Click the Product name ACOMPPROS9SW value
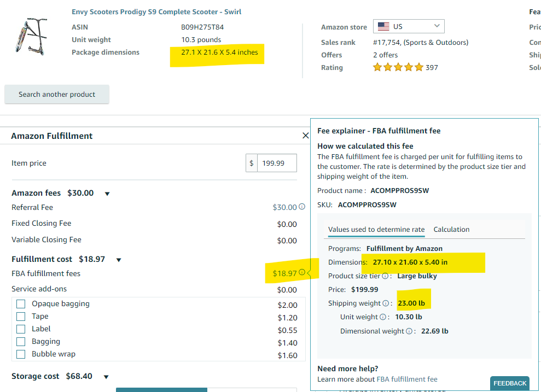This screenshot has height=392, width=541. pos(399,191)
